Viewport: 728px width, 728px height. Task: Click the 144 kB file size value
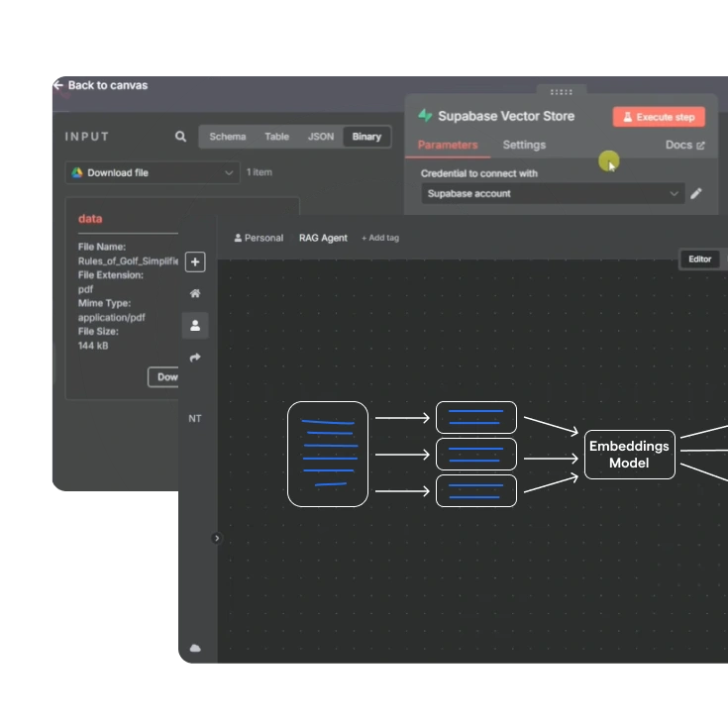point(93,346)
